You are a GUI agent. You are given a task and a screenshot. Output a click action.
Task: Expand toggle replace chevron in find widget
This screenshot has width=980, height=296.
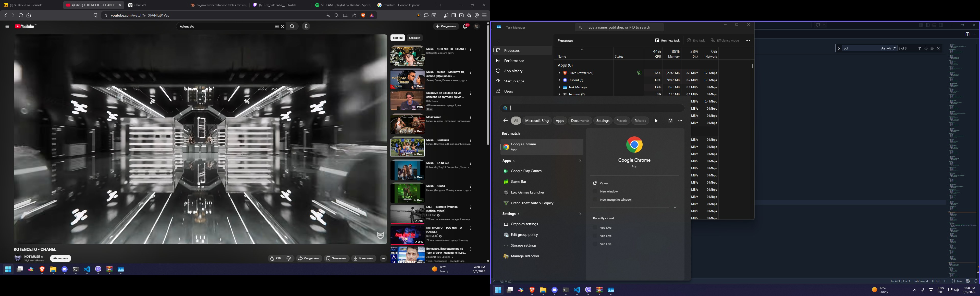[839, 48]
